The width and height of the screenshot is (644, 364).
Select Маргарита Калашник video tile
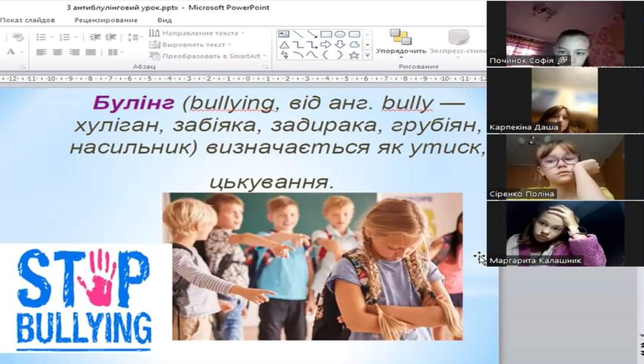565,234
